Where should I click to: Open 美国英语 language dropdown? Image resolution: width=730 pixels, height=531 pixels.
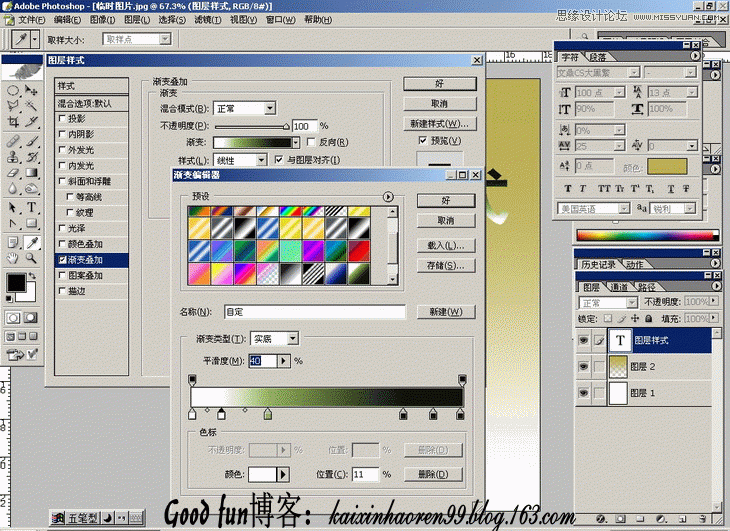click(x=624, y=208)
